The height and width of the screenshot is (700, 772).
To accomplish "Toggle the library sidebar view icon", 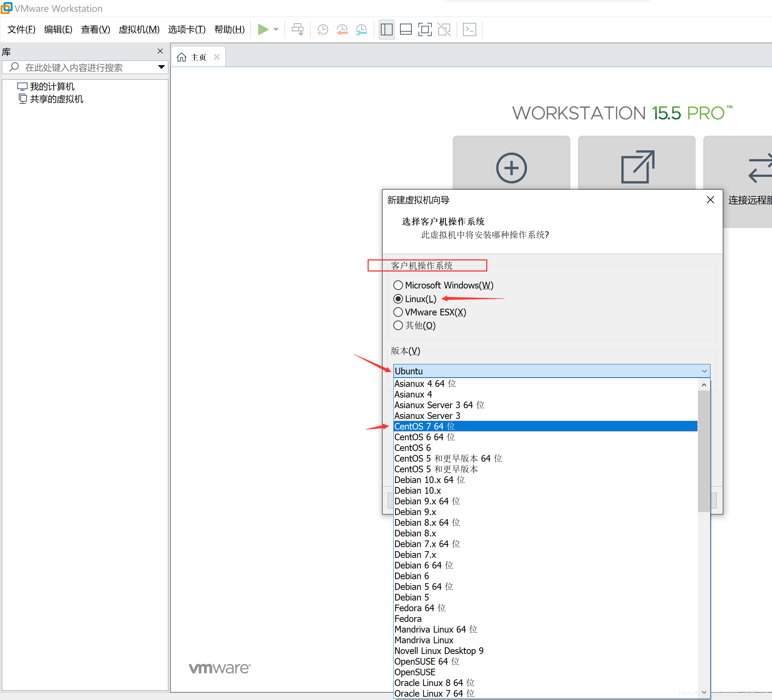I will tap(386, 29).
